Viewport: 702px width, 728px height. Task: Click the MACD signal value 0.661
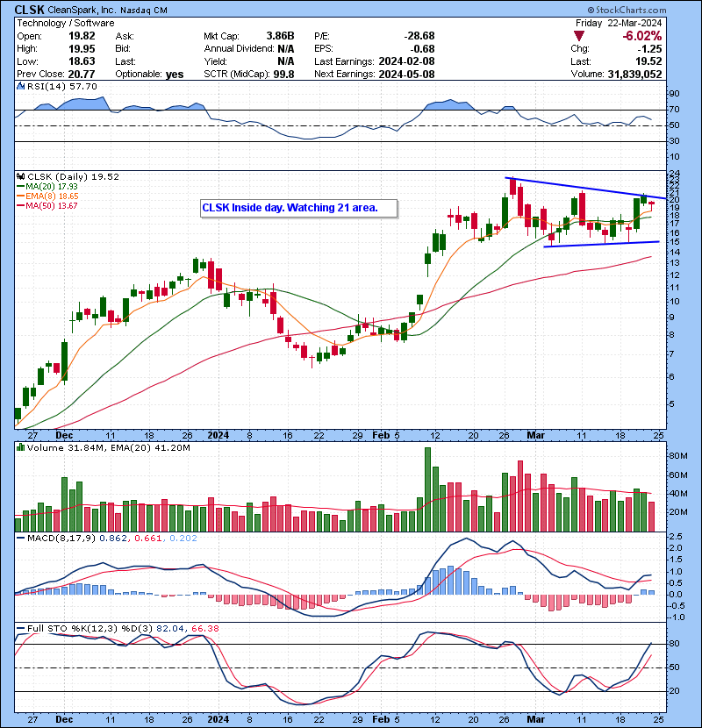pos(147,539)
